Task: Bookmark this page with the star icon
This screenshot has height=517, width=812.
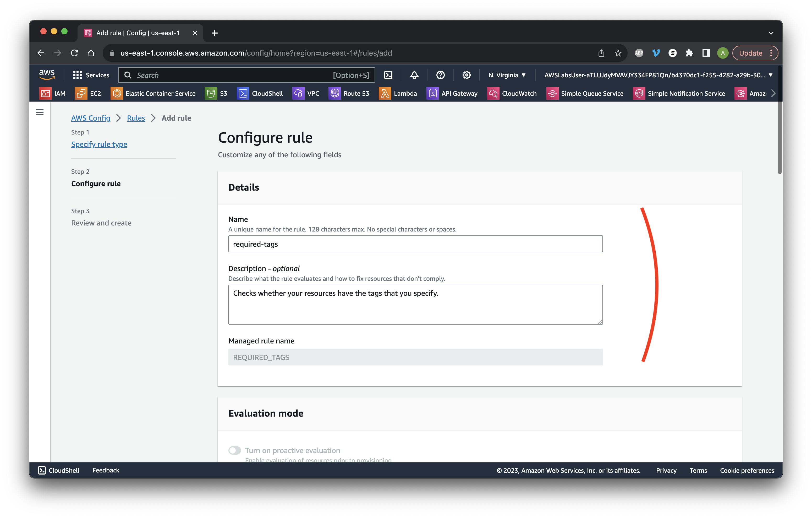Action: click(618, 53)
